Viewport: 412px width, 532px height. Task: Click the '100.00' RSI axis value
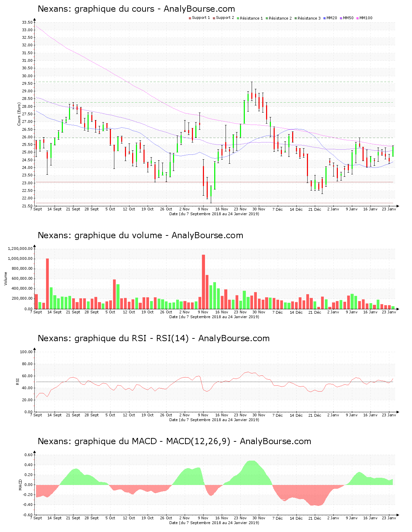[x=26, y=352]
